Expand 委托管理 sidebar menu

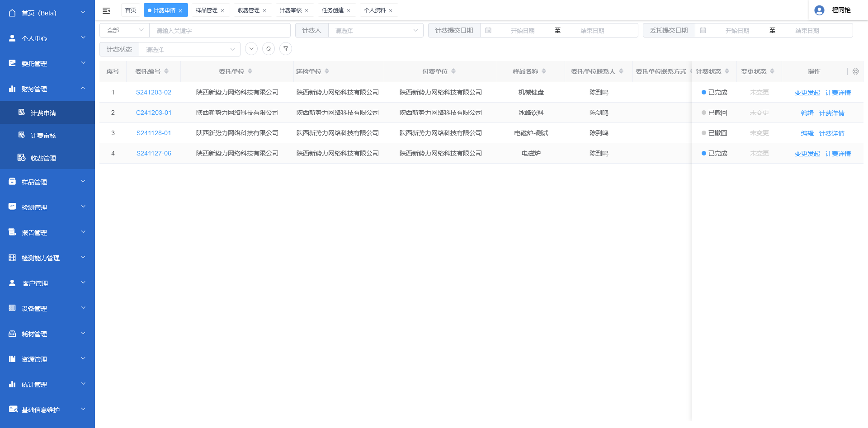pos(47,63)
